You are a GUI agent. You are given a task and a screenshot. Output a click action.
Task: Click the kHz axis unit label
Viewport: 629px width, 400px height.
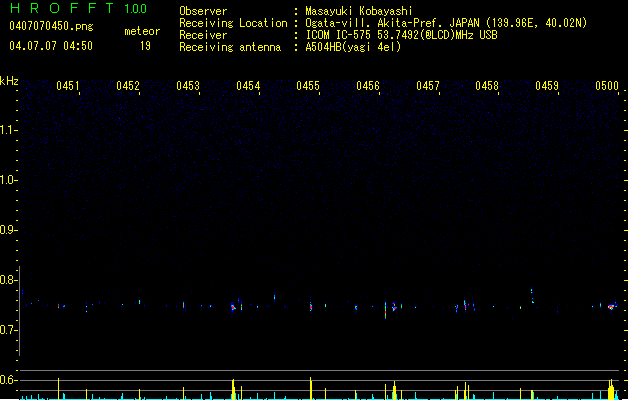click(x=9, y=81)
